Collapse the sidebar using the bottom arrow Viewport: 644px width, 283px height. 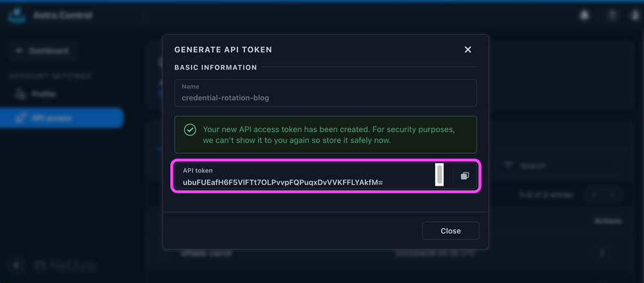click(x=15, y=265)
